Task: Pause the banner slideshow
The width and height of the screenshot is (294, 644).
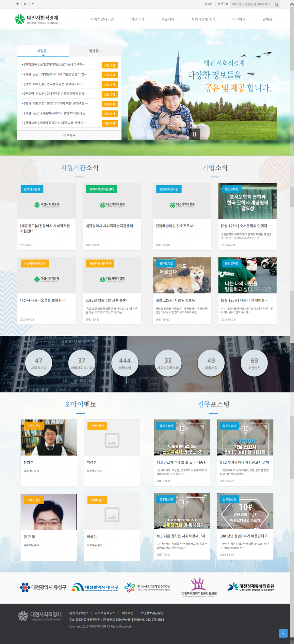Action: tap(195, 134)
